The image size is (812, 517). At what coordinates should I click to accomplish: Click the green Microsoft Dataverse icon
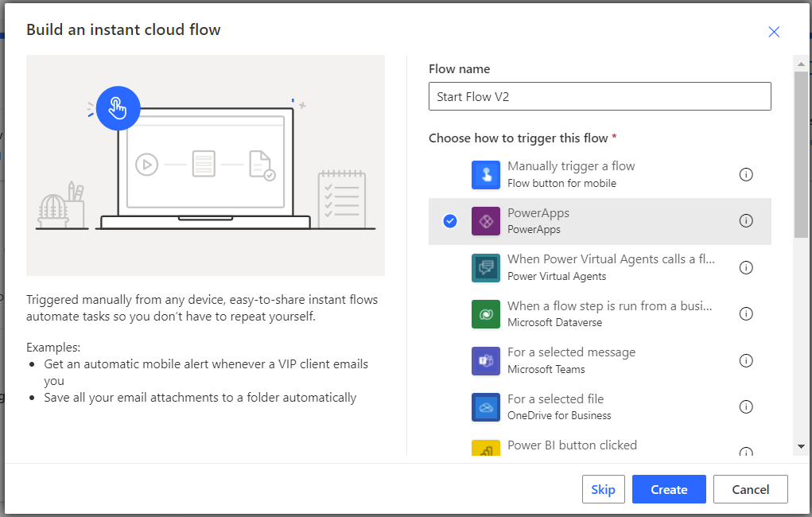486,314
